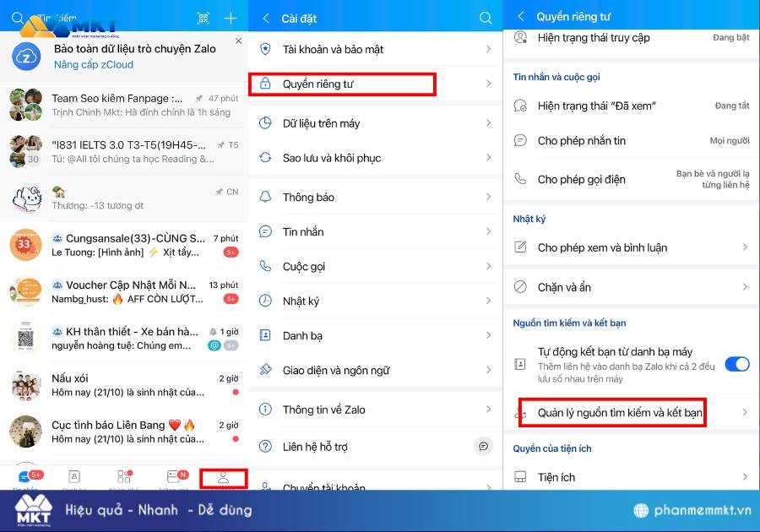Image resolution: width=760 pixels, height=532 pixels.
Task: Expand the Nhật ký row chevron in Cài đặt
Action: 488,301
